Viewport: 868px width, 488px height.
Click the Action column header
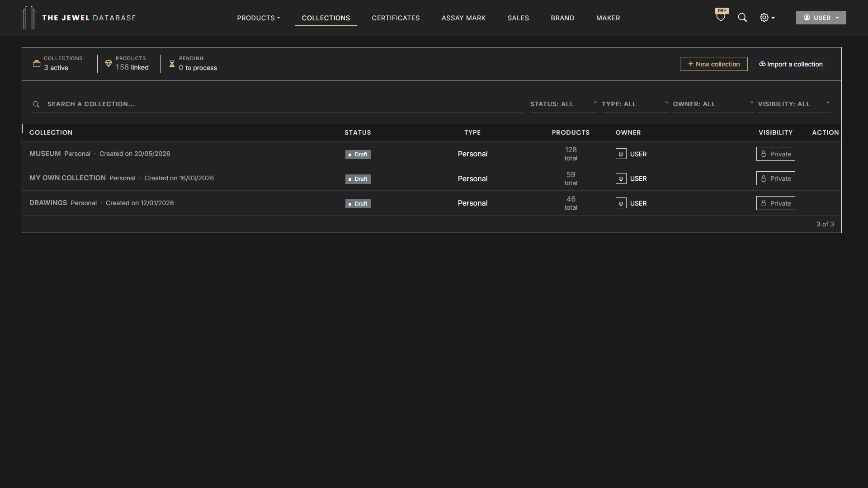pyautogui.click(x=825, y=132)
